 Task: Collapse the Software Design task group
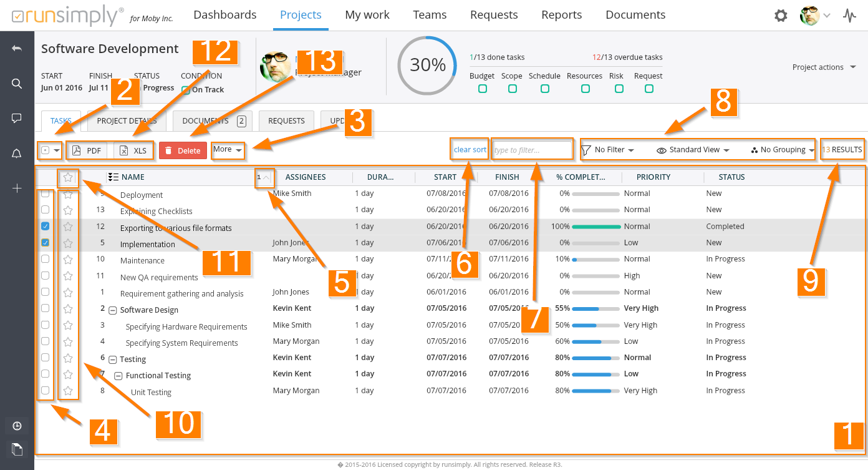[x=113, y=310]
